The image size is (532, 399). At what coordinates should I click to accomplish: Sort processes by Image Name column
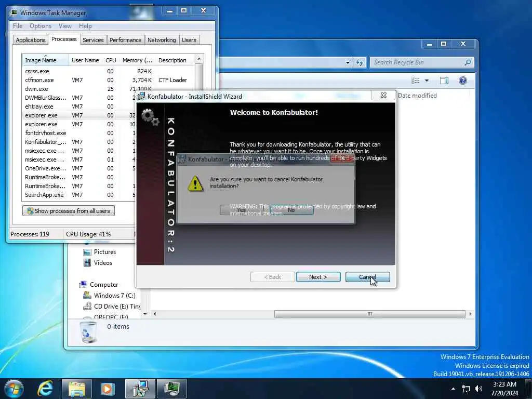point(45,60)
